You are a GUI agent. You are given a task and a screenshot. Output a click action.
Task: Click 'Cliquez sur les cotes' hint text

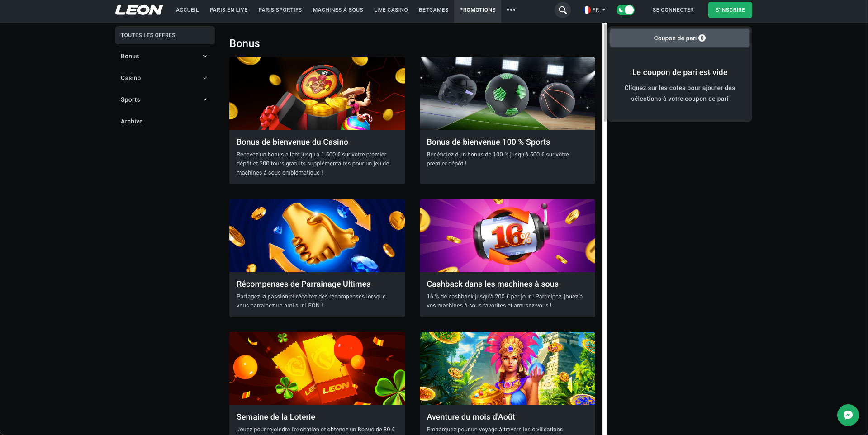click(x=679, y=93)
